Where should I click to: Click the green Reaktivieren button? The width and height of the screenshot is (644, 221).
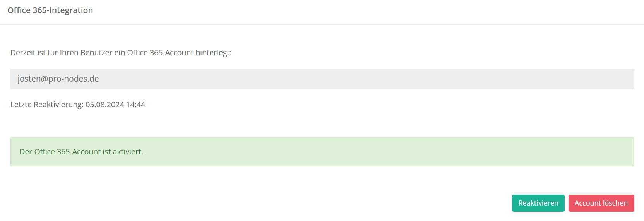(x=538, y=203)
